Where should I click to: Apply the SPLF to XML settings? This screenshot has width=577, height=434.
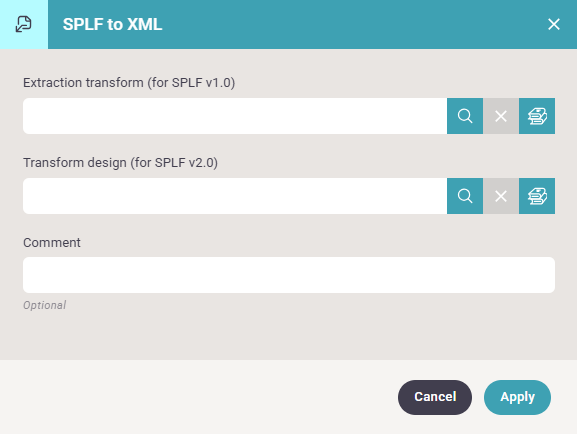517,397
